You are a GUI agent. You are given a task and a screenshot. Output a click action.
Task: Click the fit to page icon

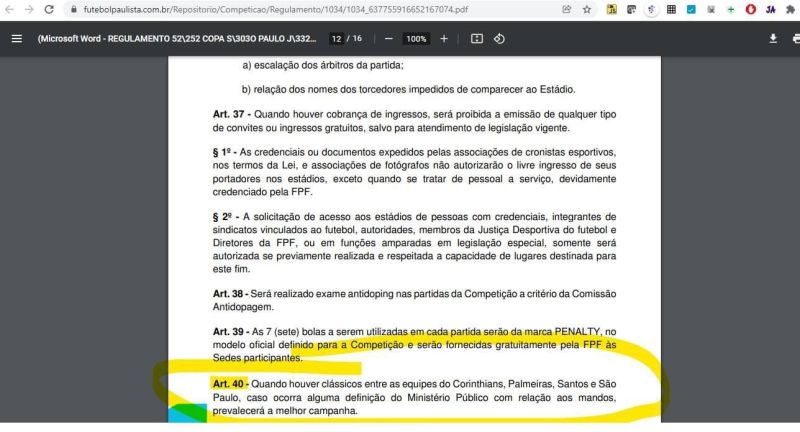pos(477,39)
